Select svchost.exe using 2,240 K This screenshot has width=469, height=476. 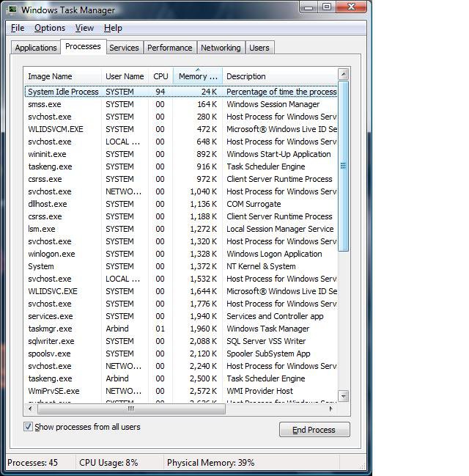181,366
